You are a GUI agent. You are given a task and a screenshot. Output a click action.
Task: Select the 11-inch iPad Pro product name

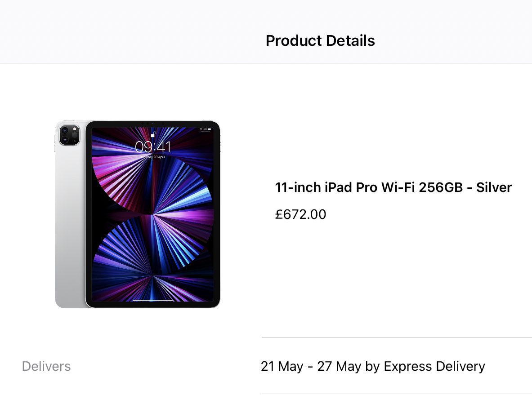tap(393, 187)
